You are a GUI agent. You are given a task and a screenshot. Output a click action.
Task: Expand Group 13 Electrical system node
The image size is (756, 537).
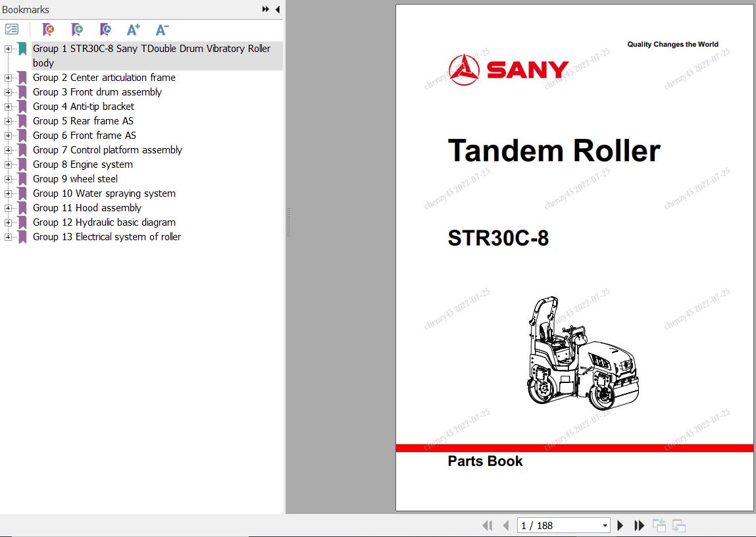(x=8, y=237)
